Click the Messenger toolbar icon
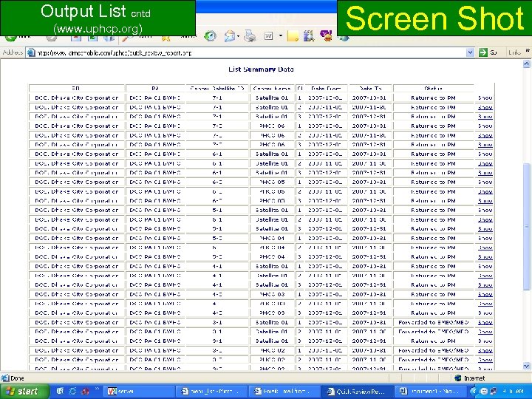Image resolution: width=532 pixels, height=399 pixels. pyautogui.click(x=326, y=36)
